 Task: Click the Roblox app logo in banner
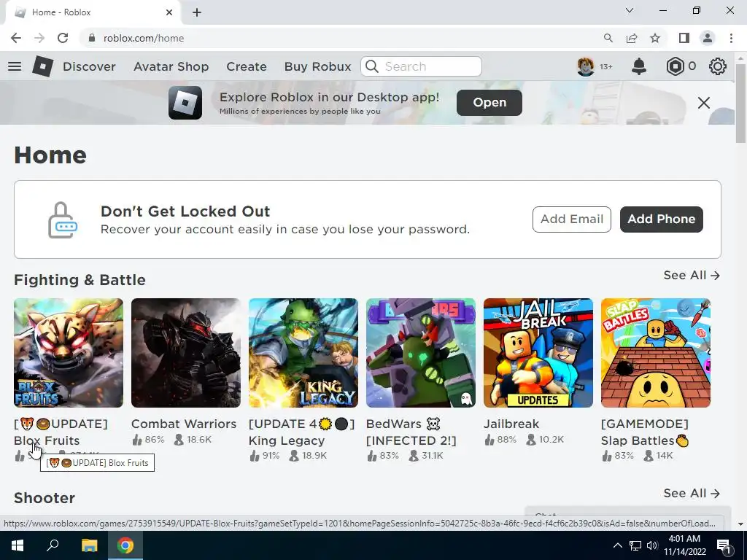coord(185,102)
